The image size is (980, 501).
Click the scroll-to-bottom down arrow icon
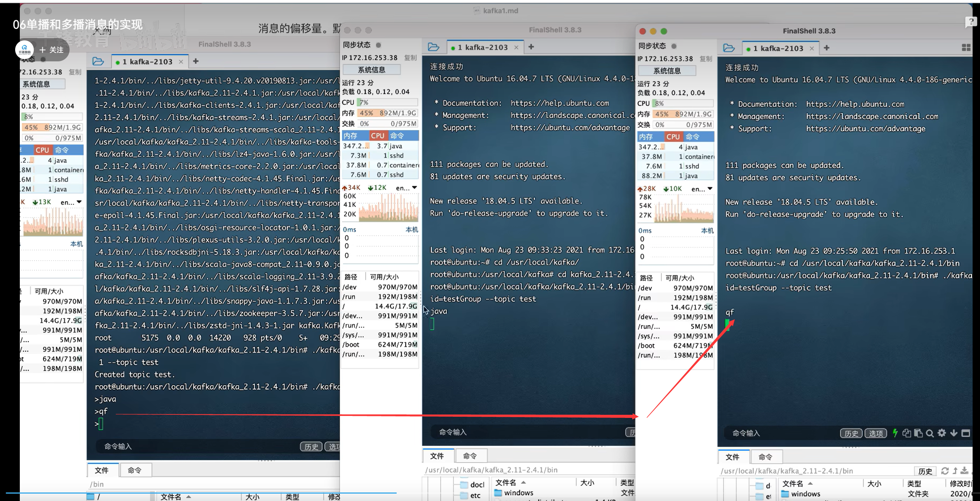954,433
